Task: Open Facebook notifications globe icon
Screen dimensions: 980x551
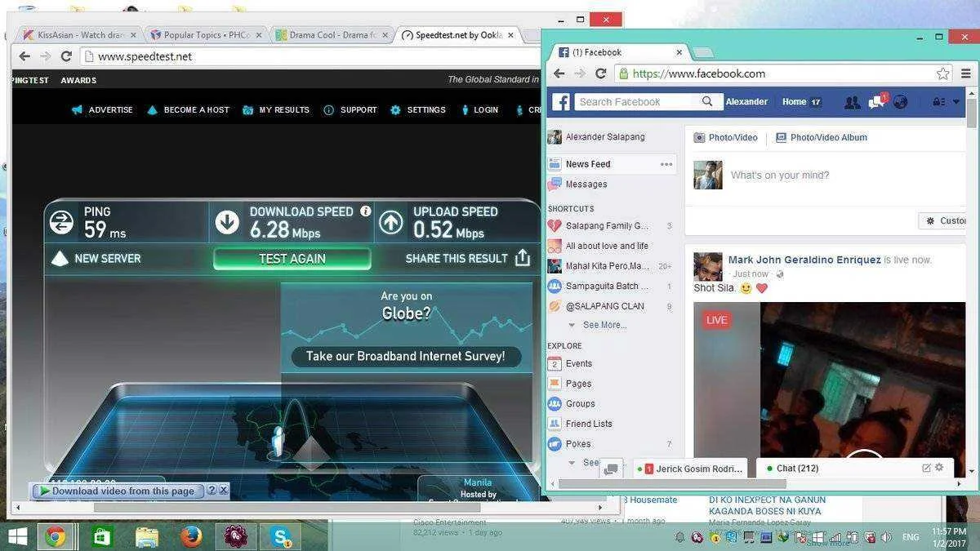Action: click(901, 102)
